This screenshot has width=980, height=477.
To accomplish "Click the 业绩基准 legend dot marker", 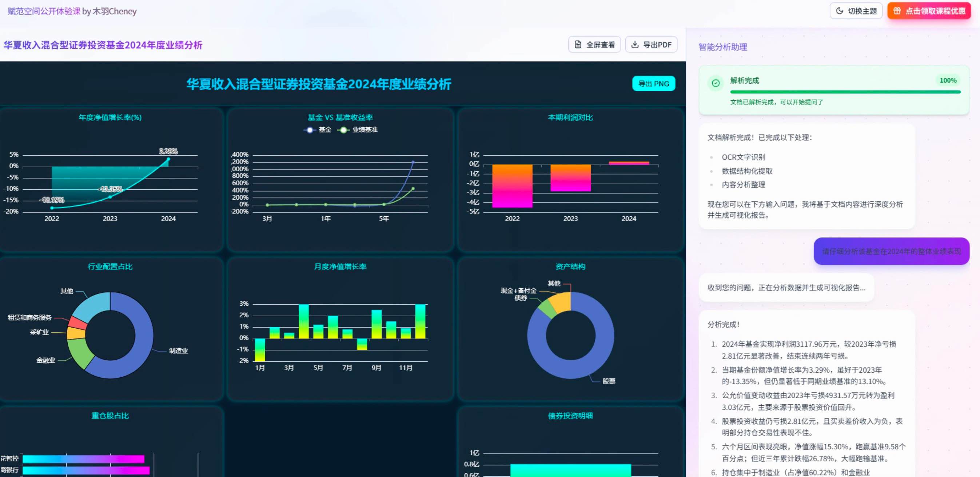I will click(343, 129).
